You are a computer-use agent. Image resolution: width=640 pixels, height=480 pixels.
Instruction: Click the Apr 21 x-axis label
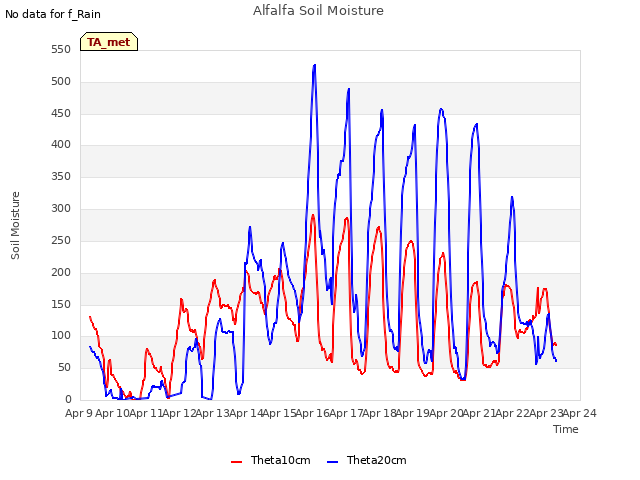click(x=479, y=413)
